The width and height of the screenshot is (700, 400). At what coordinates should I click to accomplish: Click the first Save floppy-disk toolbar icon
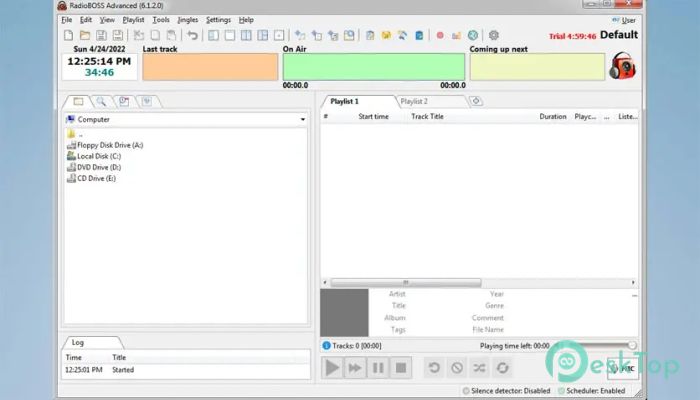click(101, 35)
